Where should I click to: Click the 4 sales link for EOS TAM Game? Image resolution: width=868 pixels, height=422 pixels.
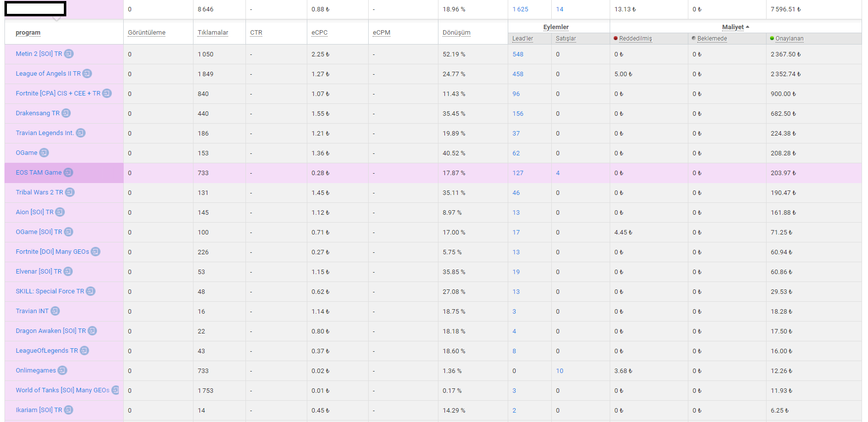coord(558,173)
